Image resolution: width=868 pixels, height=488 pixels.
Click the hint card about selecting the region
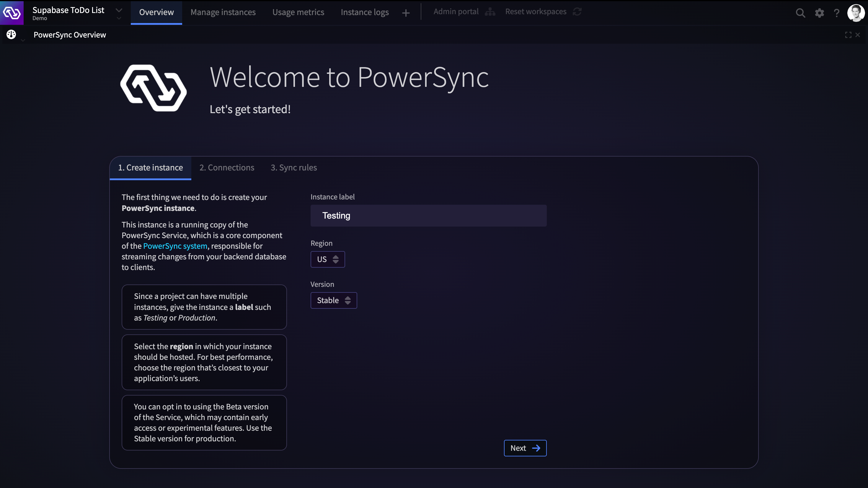point(204,362)
